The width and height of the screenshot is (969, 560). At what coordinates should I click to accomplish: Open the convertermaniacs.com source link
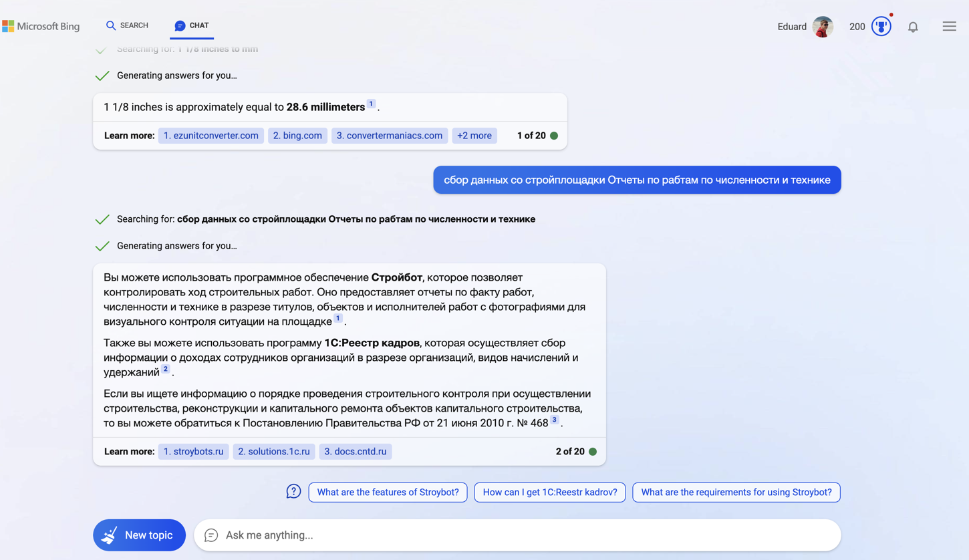(x=390, y=136)
